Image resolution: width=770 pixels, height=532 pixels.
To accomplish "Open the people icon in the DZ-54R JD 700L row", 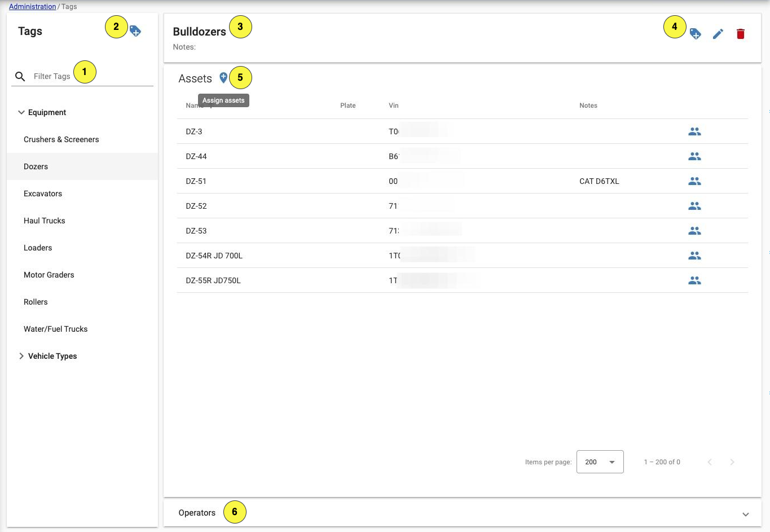I will [x=694, y=256].
